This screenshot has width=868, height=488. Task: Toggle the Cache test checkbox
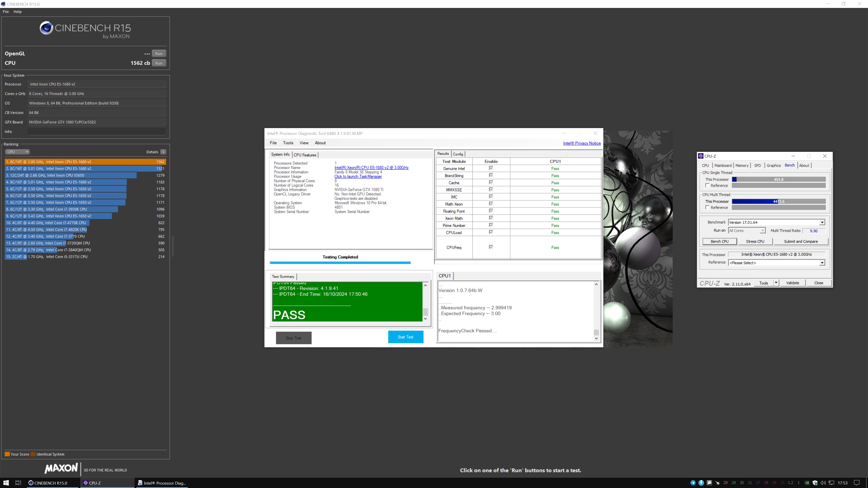[x=491, y=182]
